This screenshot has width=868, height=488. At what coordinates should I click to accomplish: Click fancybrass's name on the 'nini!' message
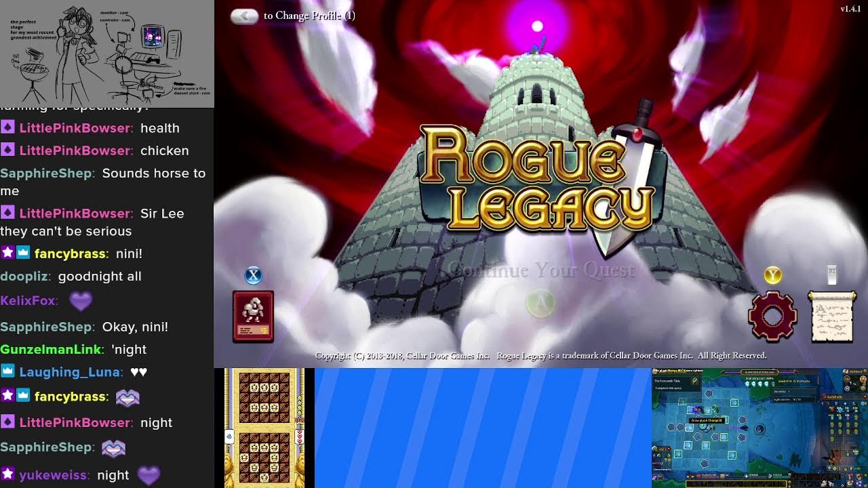pyautogui.click(x=71, y=253)
